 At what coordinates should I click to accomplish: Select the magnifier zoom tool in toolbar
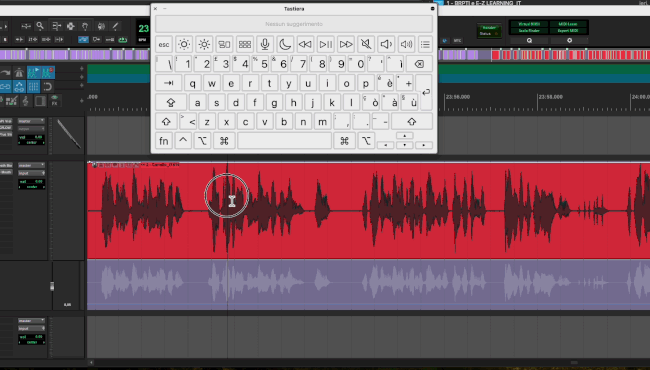40,26
